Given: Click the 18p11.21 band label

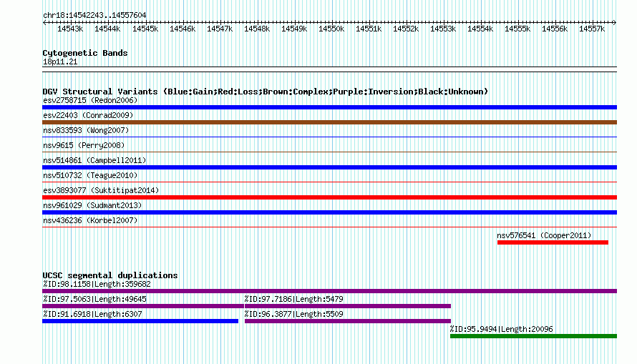Looking at the screenshot, I should (x=60, y=62).
